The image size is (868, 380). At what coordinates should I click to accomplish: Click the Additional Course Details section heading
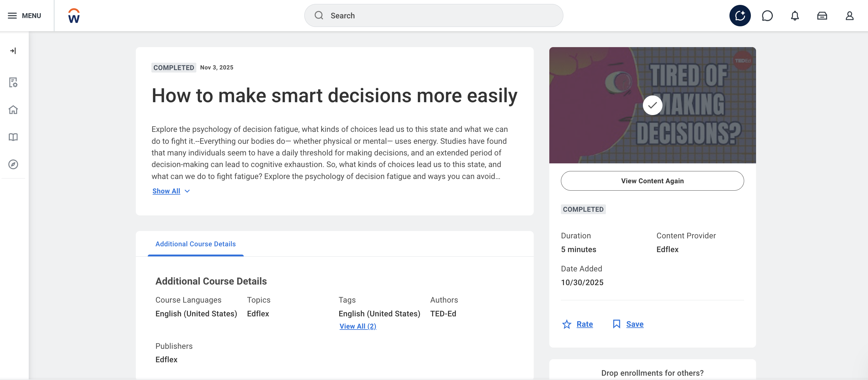[211, 281]
